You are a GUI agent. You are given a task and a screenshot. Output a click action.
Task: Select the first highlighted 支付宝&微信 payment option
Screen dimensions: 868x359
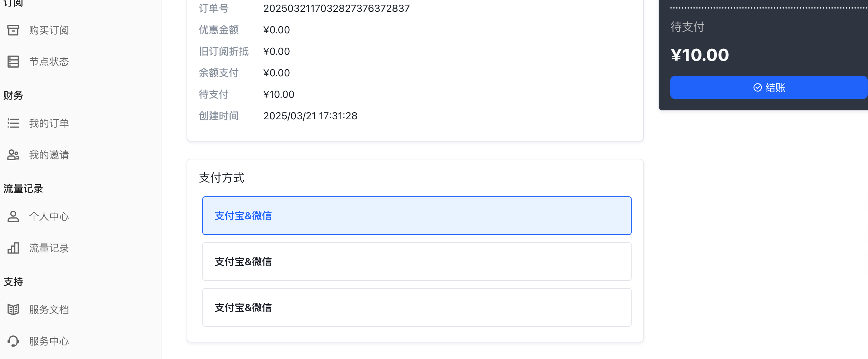coord(416,216)
